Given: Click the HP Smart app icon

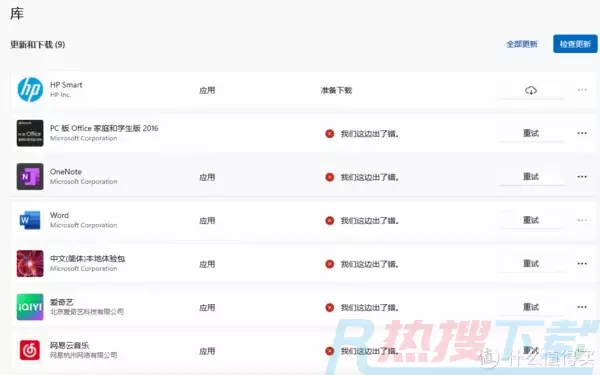Looking at the screenshot, I should pyautogui.click(x=30, y=90).
